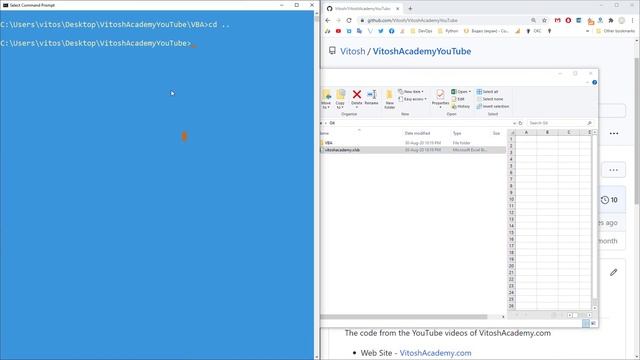The image size is (640, 360).
Task: Open Properties via checkmark icon in File Explorer
Action: click(440, 95)
